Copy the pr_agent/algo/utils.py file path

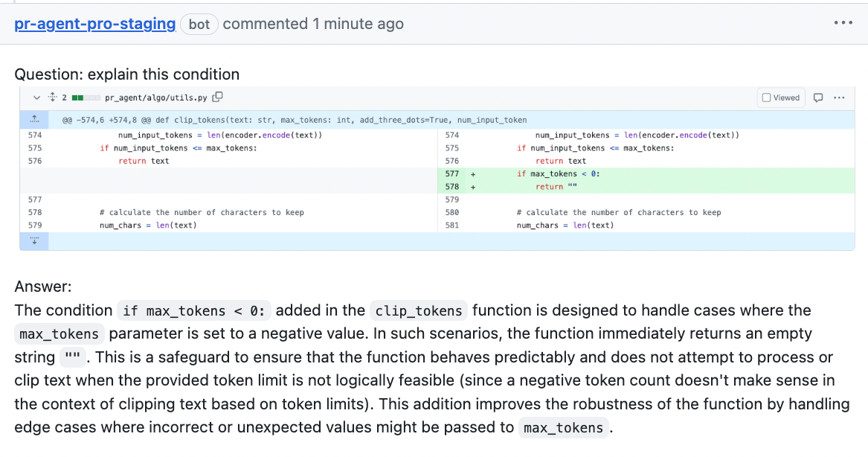click(218, 98)
